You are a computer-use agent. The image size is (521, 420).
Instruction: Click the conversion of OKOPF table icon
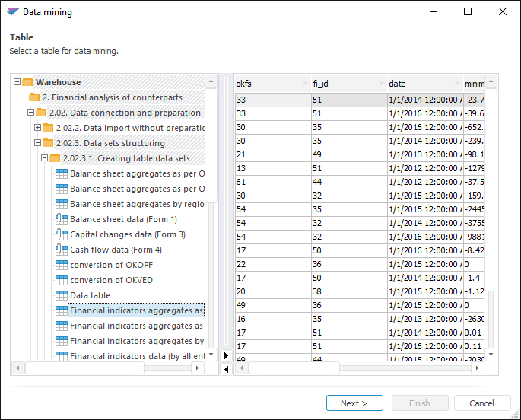62,265
